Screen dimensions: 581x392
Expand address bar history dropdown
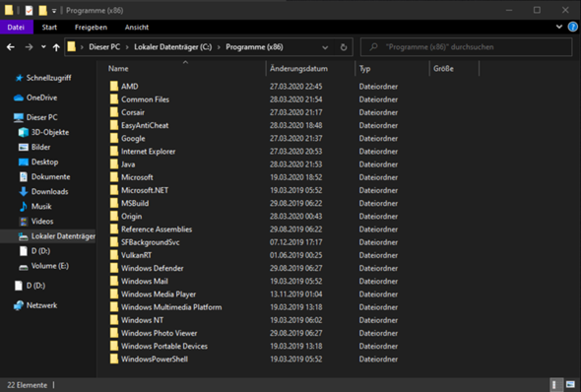tap(325, 47)
